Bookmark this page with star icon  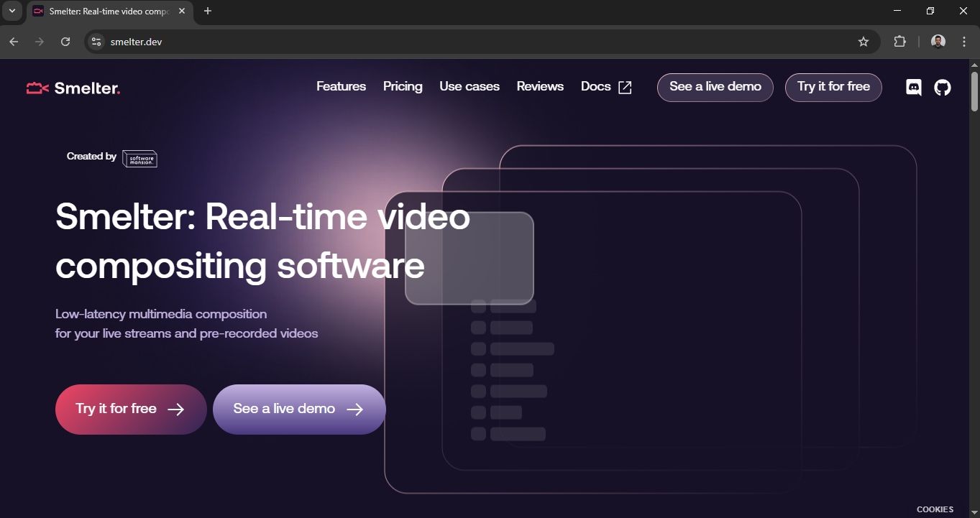864,42
